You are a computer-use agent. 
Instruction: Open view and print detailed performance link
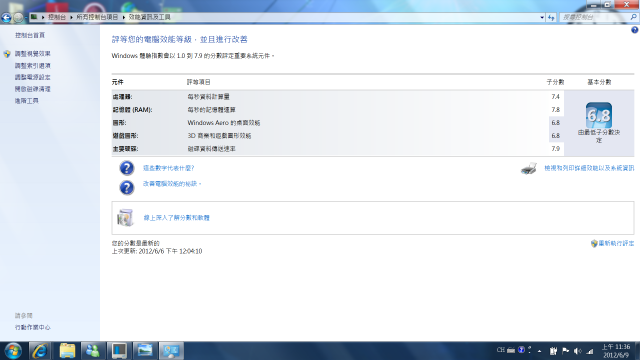589,168
